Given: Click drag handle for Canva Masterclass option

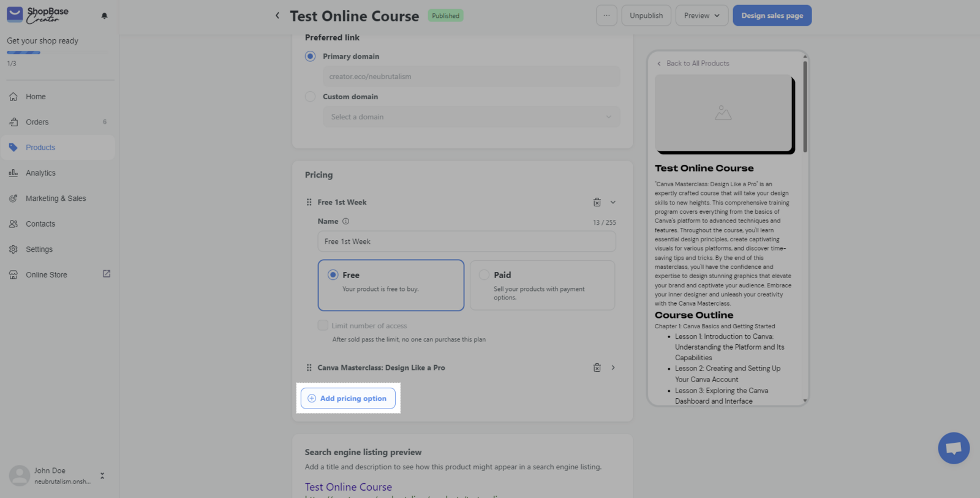Looking at the screenshot, I should [x=309, y=368].
